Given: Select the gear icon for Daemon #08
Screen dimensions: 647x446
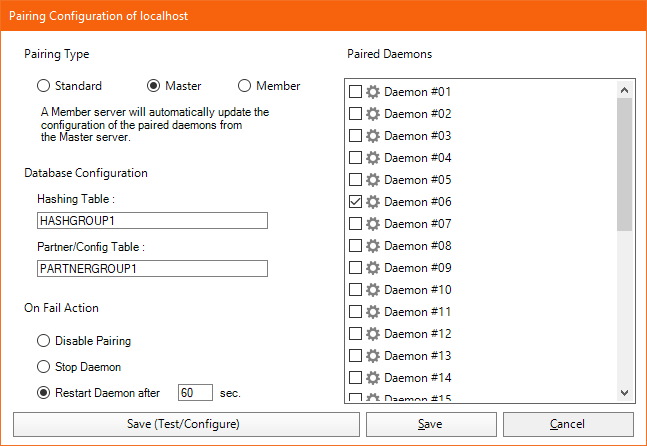Looking at the screenshot, I should coord(373,246).
